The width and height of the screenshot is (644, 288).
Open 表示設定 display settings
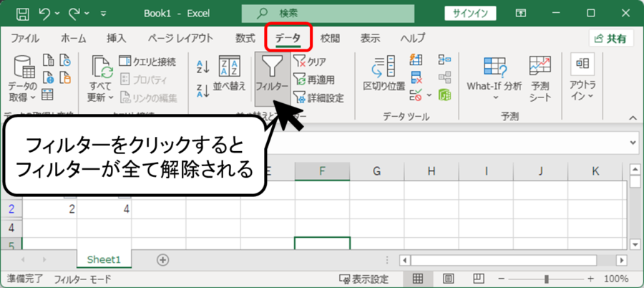(x=364, y=279)
